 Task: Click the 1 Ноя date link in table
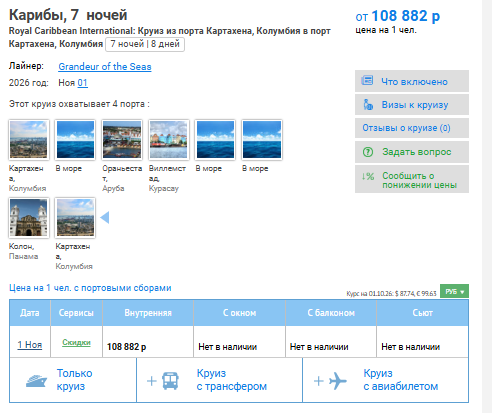click(30, 345)
